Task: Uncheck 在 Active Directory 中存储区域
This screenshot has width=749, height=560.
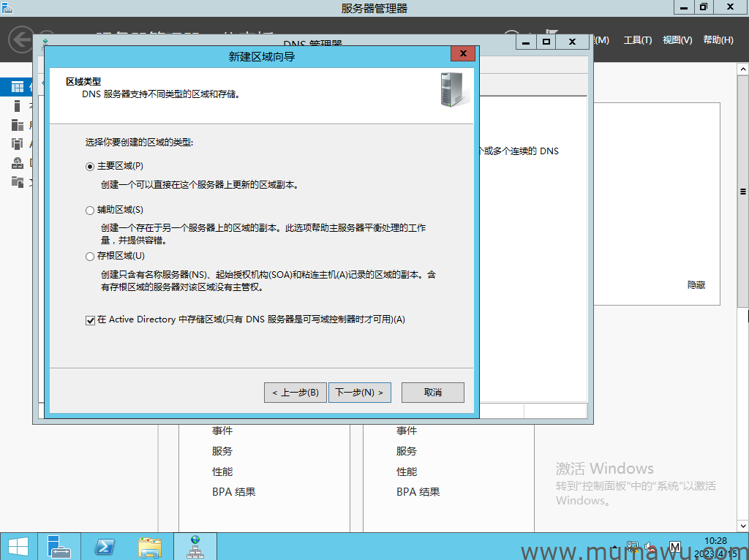Action: coord(90,319)
